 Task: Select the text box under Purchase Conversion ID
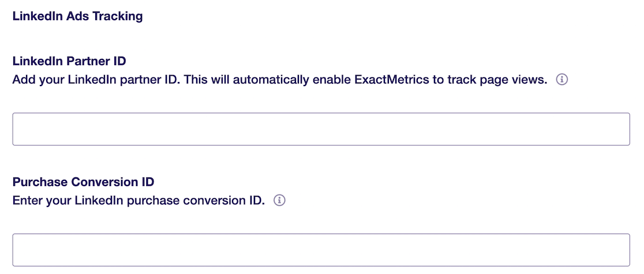(x=321, y=250)
